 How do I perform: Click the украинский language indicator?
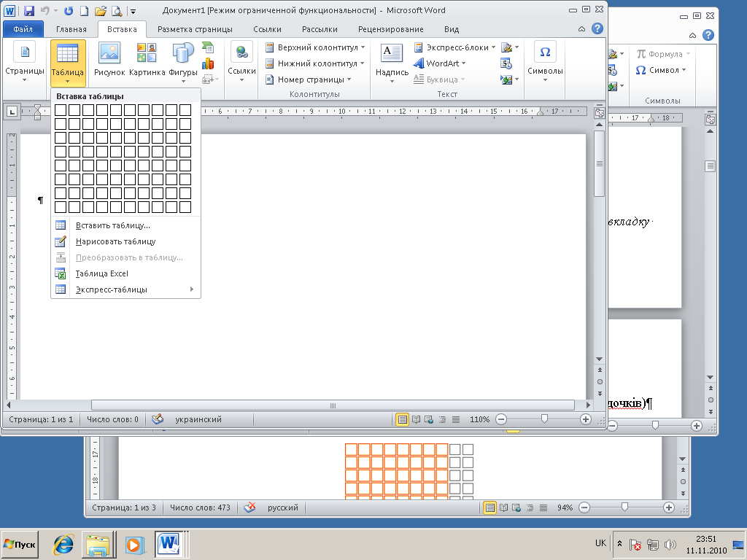(198, 419)
